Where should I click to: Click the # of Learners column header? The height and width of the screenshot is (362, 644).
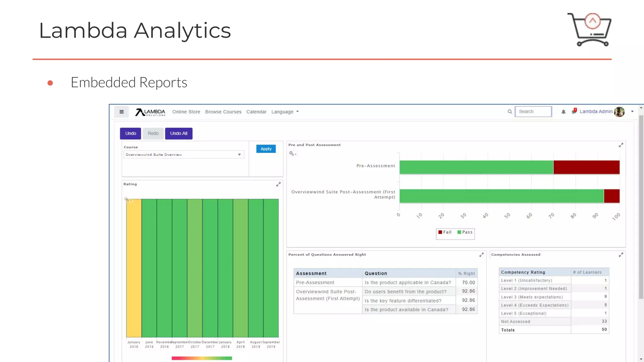pos(590,272)
